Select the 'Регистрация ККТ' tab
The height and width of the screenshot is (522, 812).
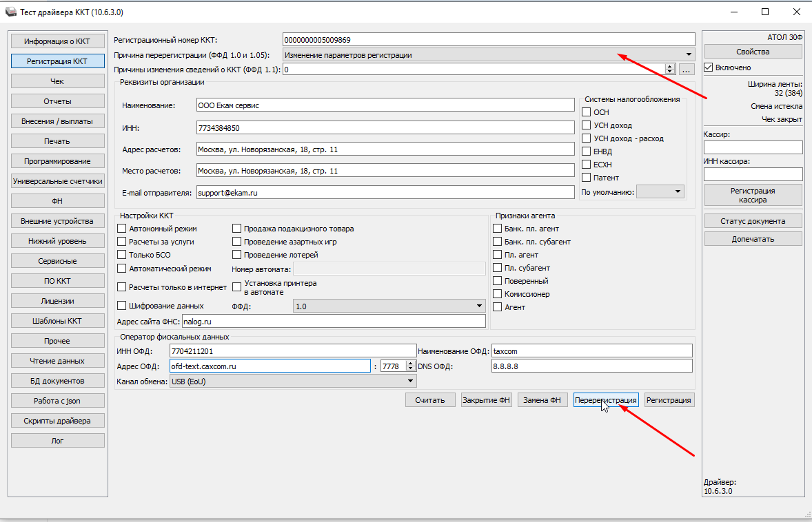[x=57, y=61]
